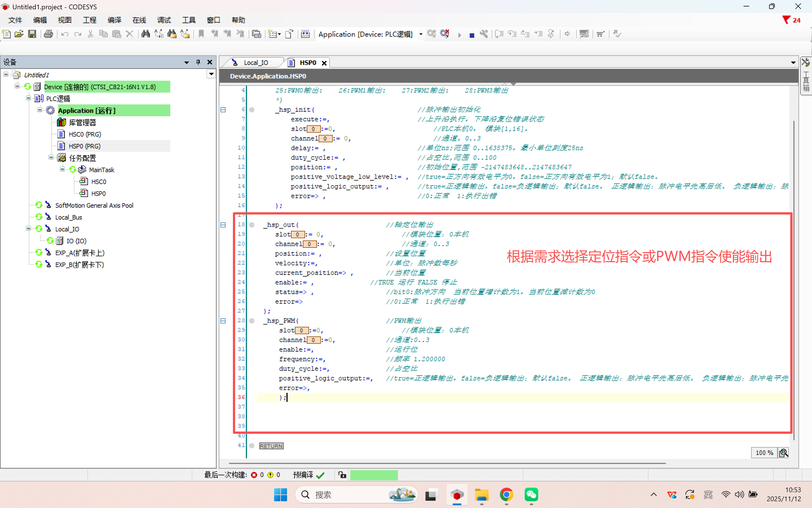Toggle breakpoint on line 28 _hsp_PWM
This screenshot has height=508, width=812.
point(252,321)
